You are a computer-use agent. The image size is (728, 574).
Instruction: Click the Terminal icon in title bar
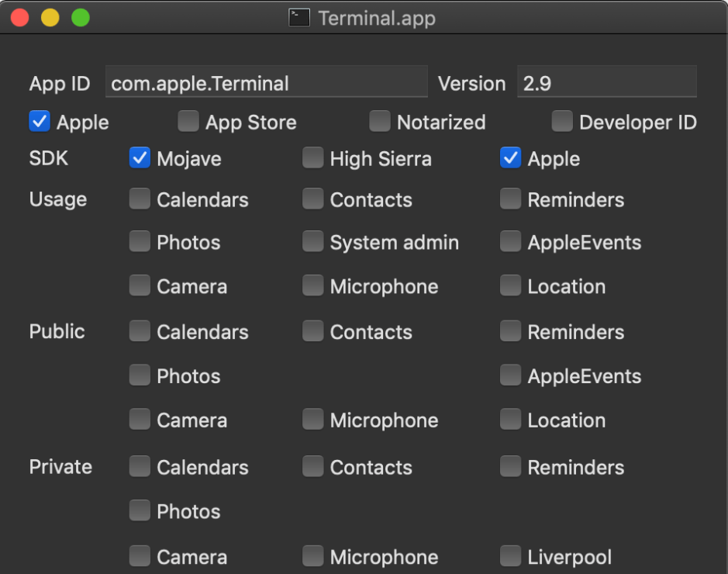click(299, 18)
